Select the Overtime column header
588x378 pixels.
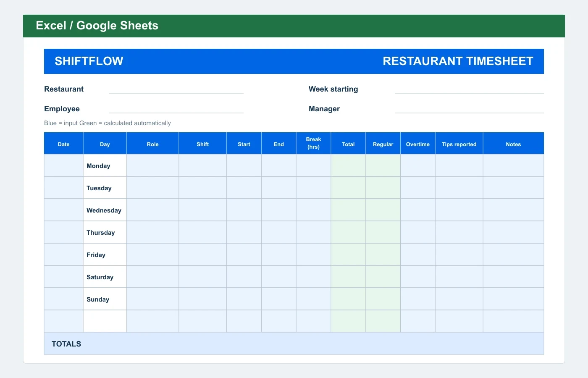click(x=418, y=144)
